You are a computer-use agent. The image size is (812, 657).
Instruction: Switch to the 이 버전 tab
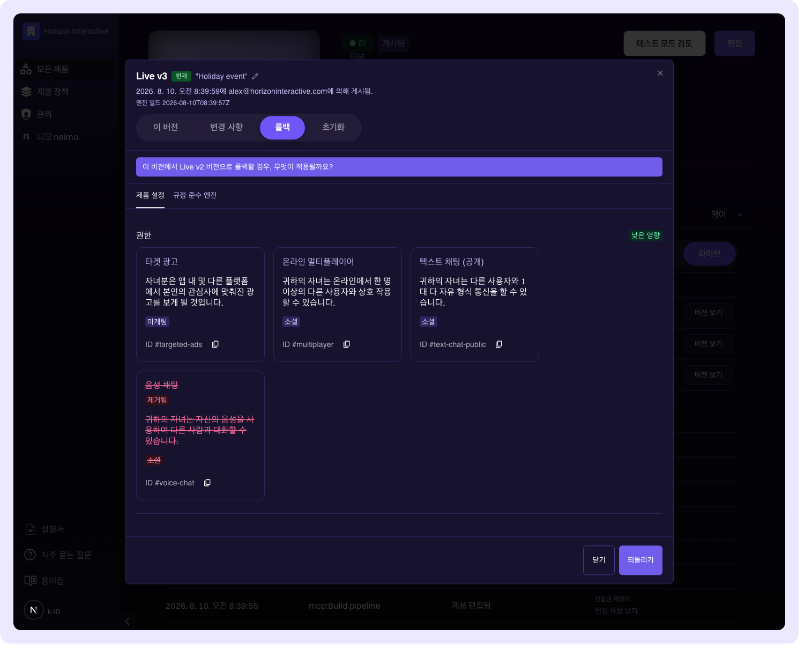pos(166,127)
